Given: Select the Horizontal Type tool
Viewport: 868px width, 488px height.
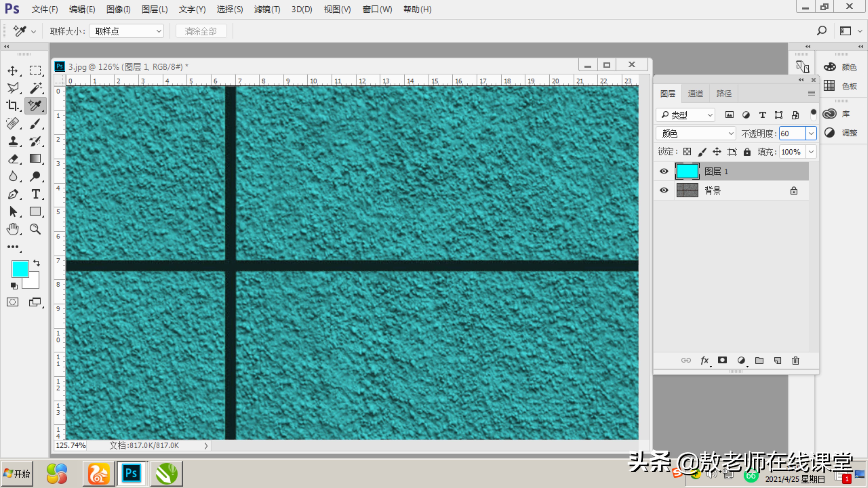Looking at the screenshot, I should tap(35, 194).
